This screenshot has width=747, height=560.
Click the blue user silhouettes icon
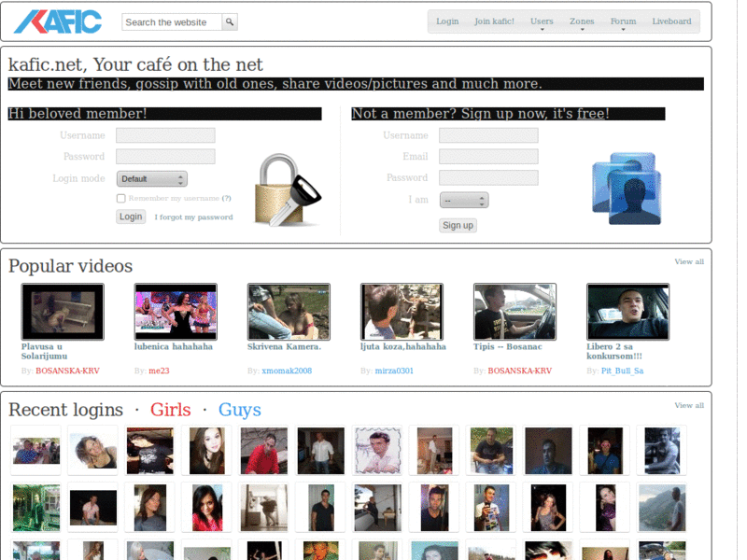coord(627,189)
